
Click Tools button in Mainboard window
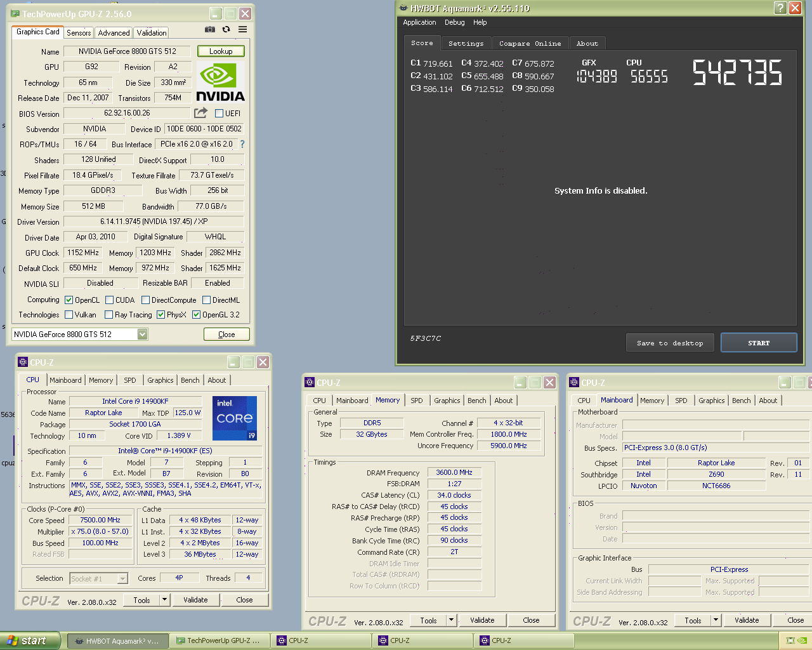click(x=693, y=620)
